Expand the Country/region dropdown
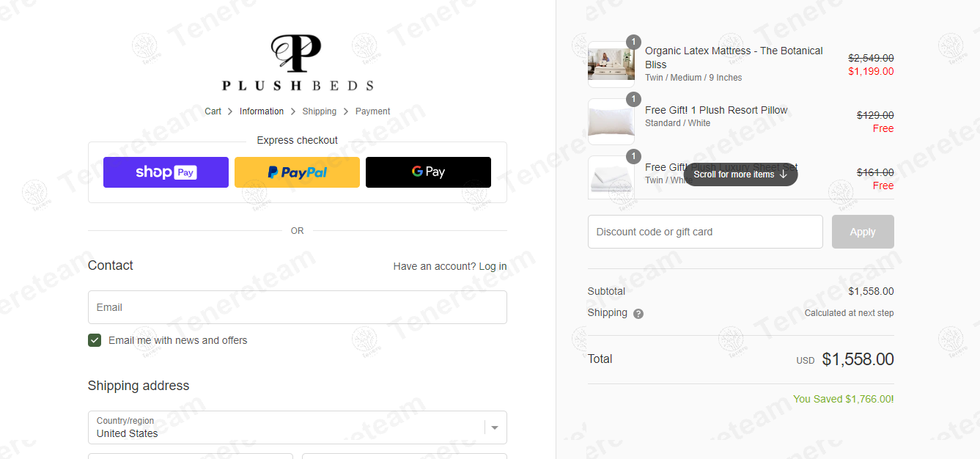 click(297, 427)
